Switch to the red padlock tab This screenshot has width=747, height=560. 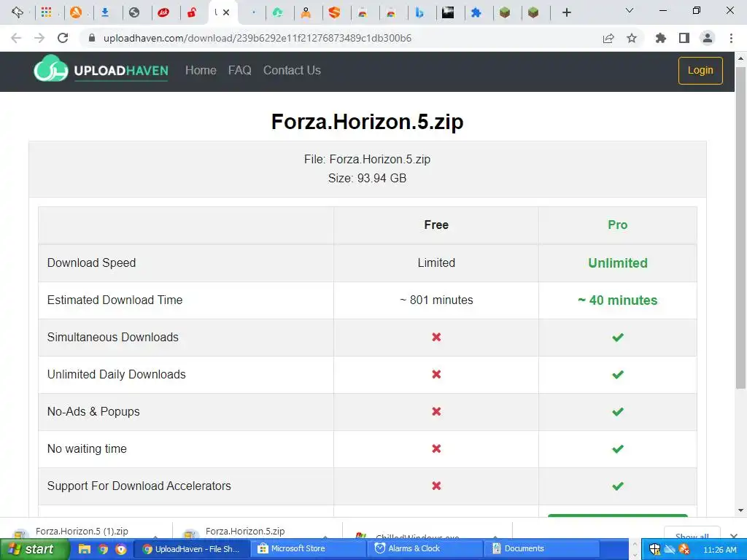coord(192,12)
